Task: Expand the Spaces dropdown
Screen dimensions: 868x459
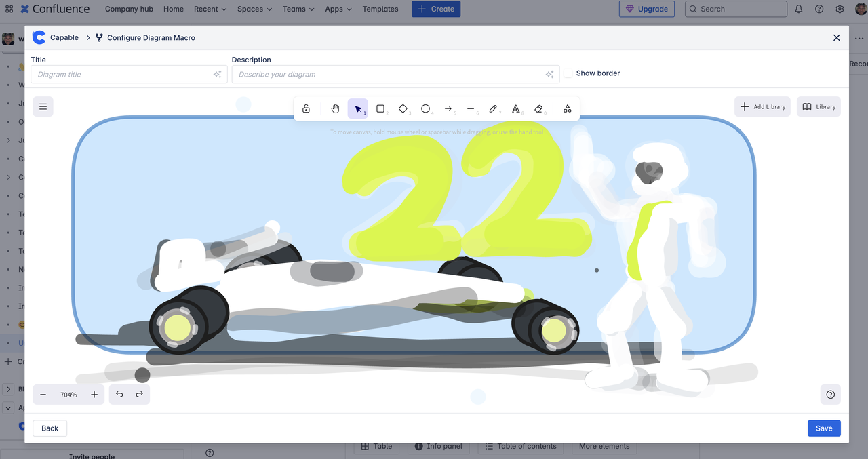Action: [254, 9]
